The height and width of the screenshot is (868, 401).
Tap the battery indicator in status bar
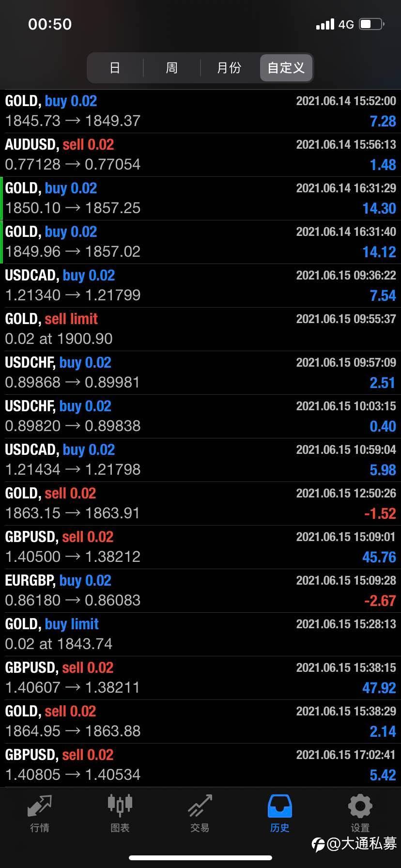click(372, 24)
